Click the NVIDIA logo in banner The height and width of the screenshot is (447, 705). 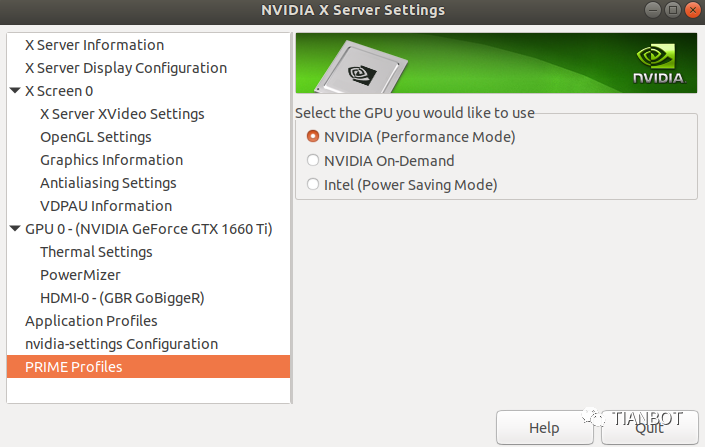coord(659,63)
